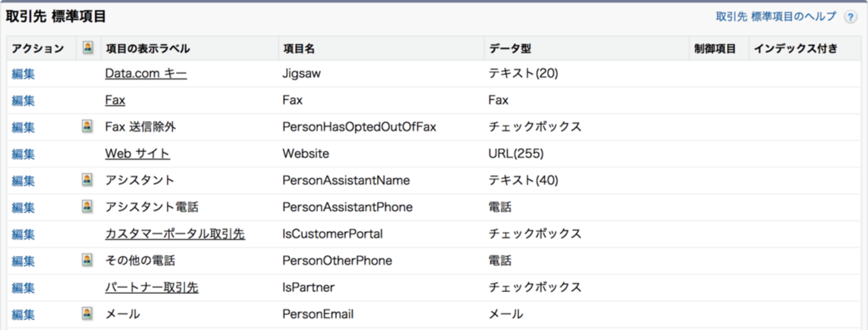This screenshot has height=330, width=868.
Task: Open カスタマーポータル取引先 field link
Action: [x=175, y=234]
